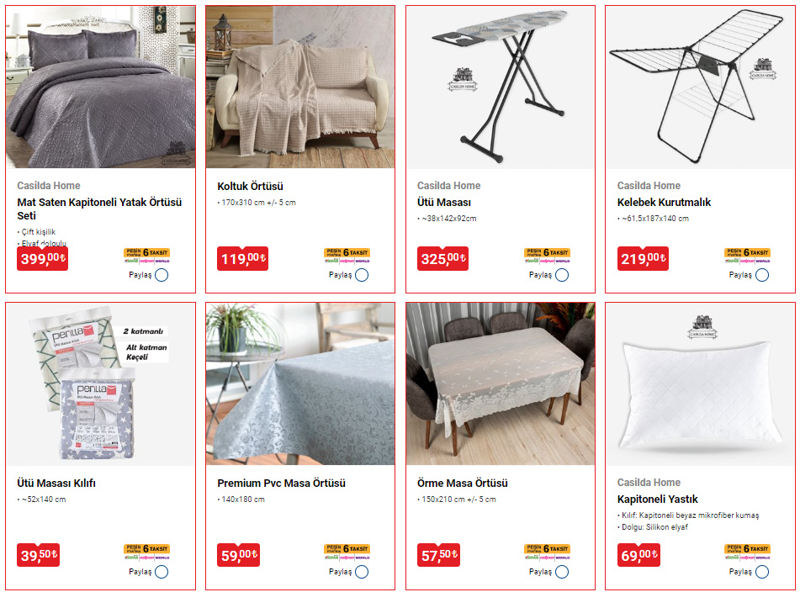The image size is (800, 592).
Task: Click the 6 Taksit badge on Kelebek Kurutmalık
Action: tap(747, 255)
